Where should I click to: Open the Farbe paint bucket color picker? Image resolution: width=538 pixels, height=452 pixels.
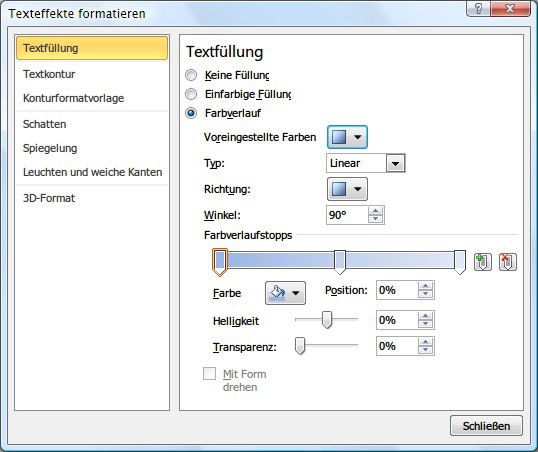tap(285, 293)
